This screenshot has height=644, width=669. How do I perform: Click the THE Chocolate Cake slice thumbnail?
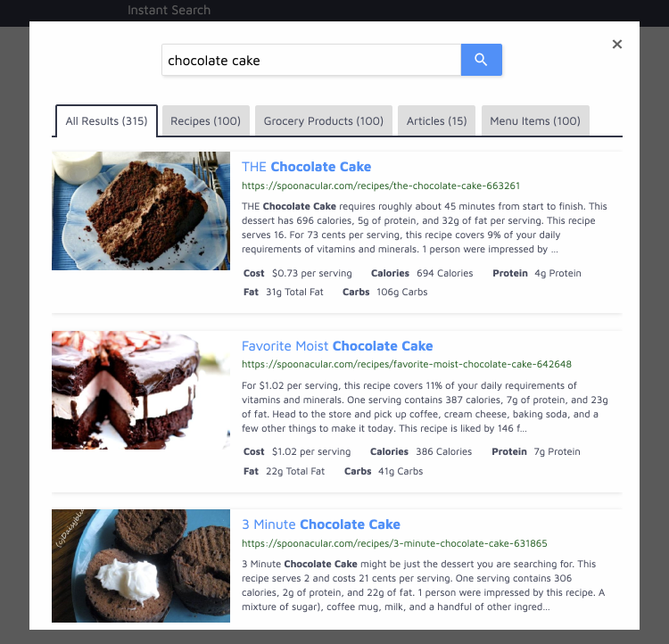141,211
